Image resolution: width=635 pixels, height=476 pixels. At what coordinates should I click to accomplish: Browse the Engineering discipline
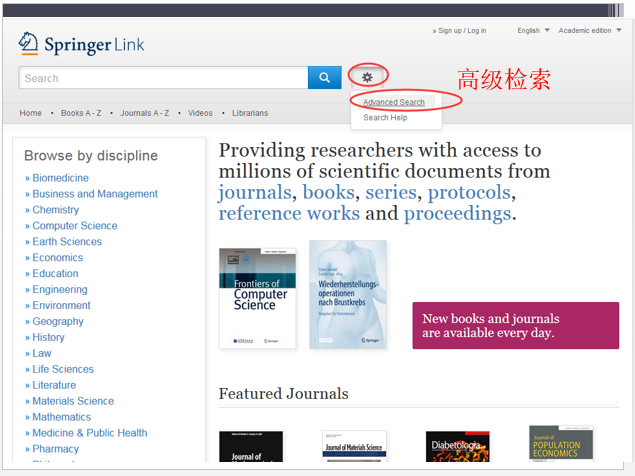[x=60, y=290]
